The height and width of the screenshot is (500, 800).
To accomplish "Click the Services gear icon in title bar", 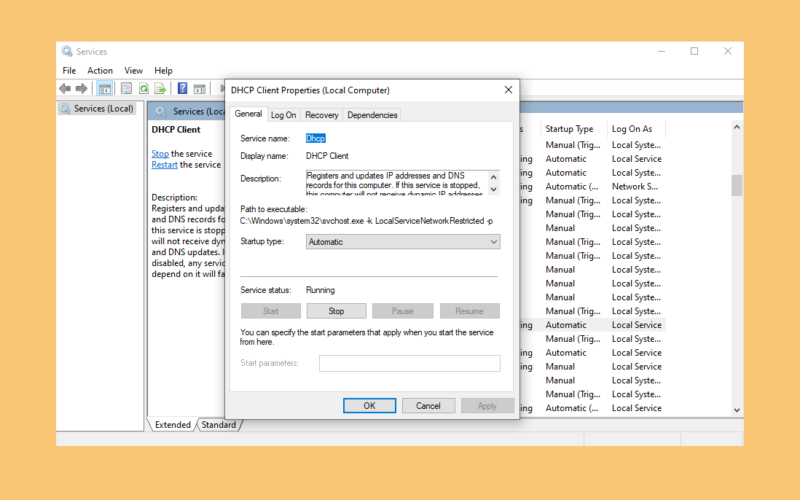I will point(67,51).
